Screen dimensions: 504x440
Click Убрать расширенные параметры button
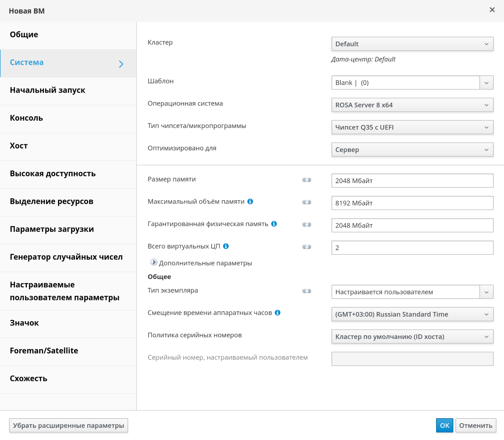[68, 425]
